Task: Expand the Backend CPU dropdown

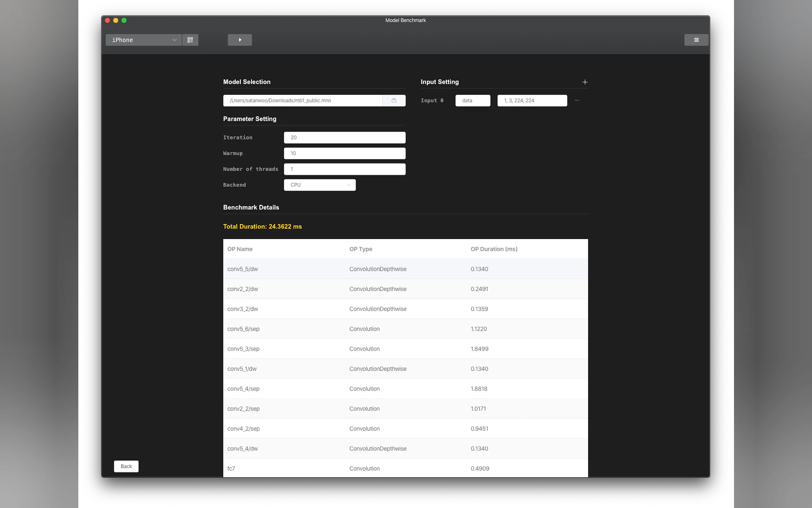Action: point(320,185)
